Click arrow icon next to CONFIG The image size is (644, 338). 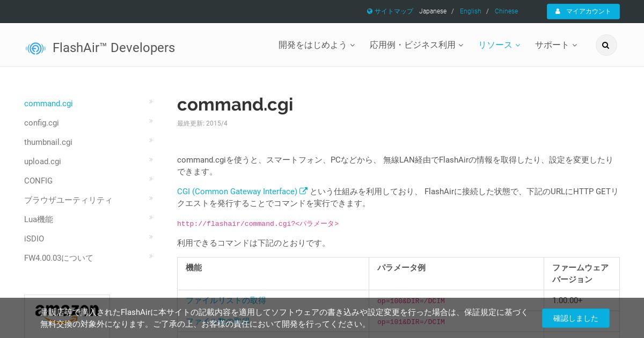151,179
